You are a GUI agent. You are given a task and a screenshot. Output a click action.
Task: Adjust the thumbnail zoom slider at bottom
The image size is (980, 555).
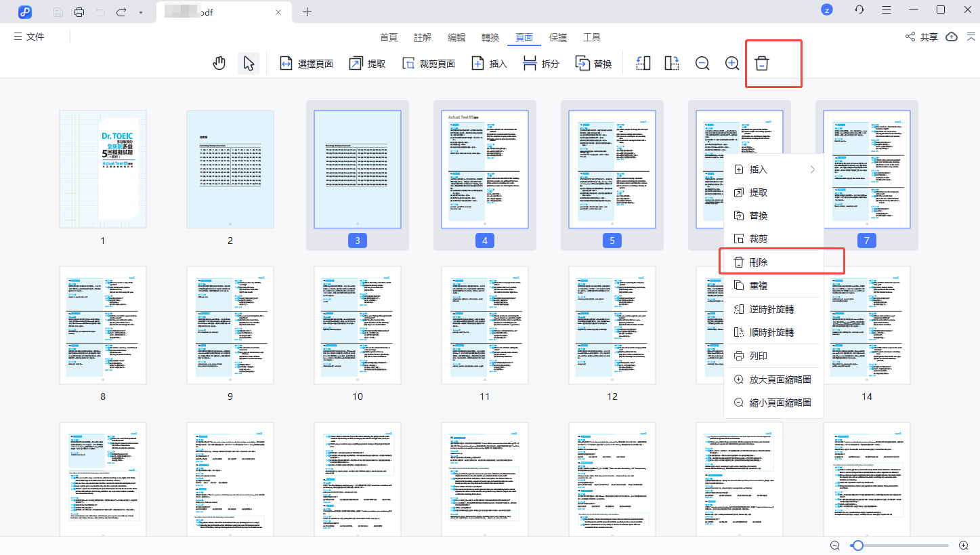pyautogui.click(x=859, y=545)
